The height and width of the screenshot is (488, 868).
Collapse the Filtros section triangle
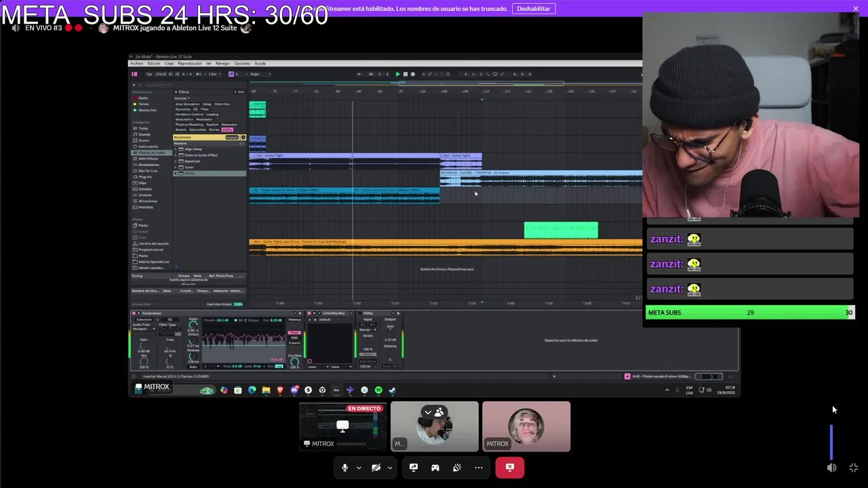point(176,92)
